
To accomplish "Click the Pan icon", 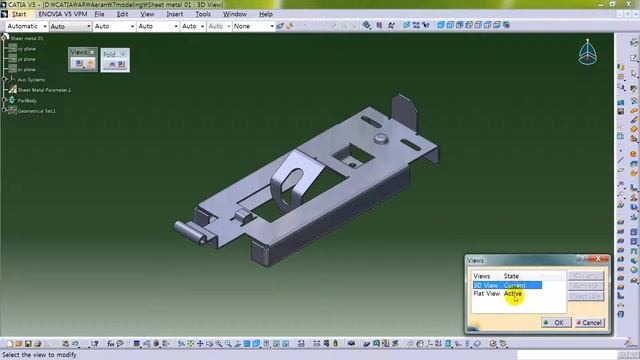I will (x=200, y=344).
